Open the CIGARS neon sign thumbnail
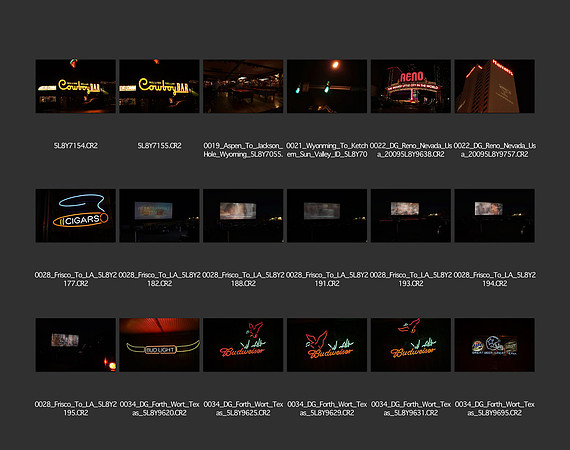570x450 pixels. pyautogui.click(x=76, y=216)
